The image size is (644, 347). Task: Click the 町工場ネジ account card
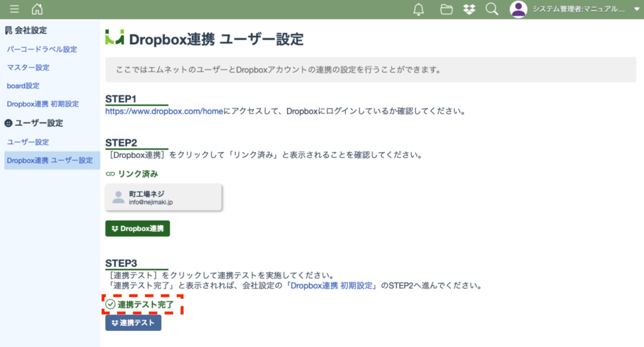tap(164, 197)
